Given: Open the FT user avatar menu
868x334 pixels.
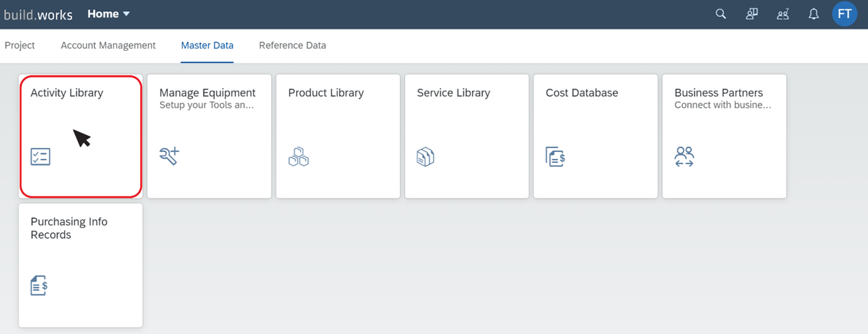Looking at the screenshot, I should pyautogui.click(x=844, y=14).
